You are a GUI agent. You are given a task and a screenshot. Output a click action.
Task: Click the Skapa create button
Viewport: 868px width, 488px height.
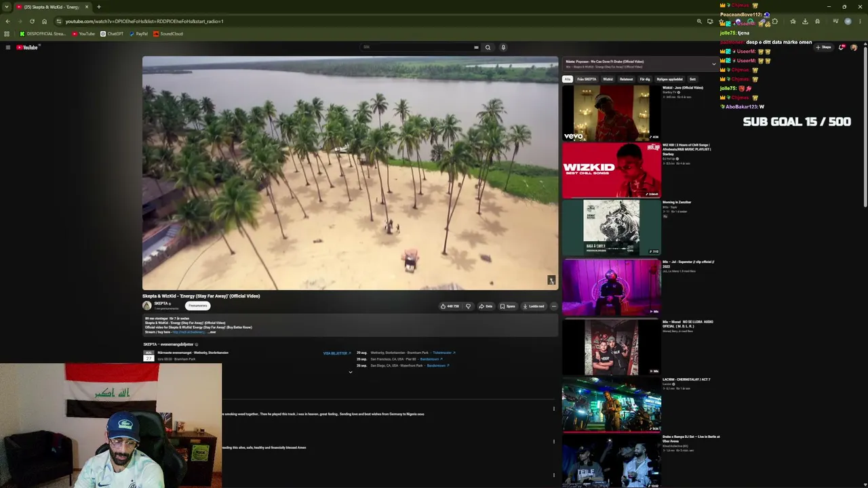click(x=824, y=47)
